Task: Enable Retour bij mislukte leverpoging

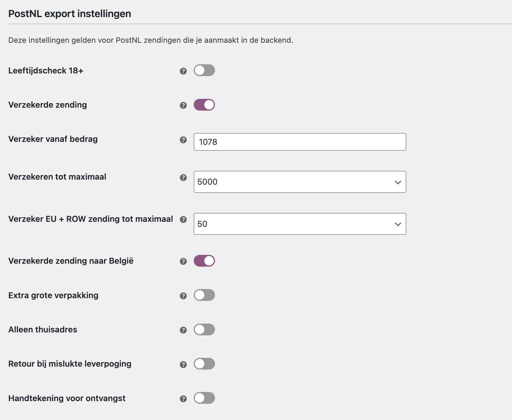Action: 204,364
